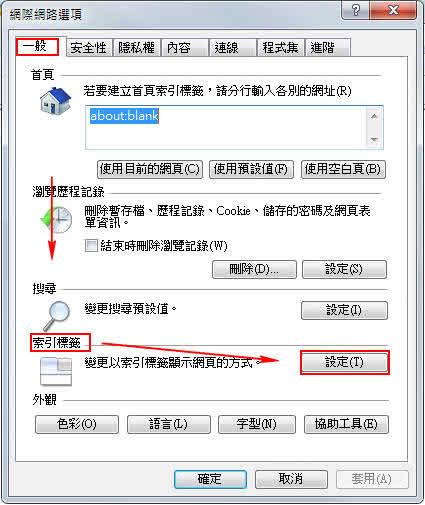The height and width of the screenshot is (505, 425).
Task: Open 色彩(O) colors settings
Action: (x=77, y=424)
